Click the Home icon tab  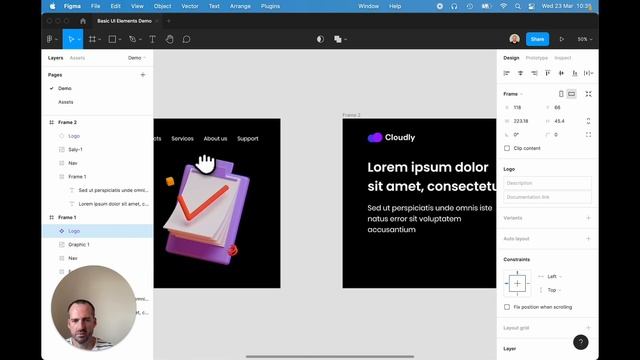tap(83, 21)
